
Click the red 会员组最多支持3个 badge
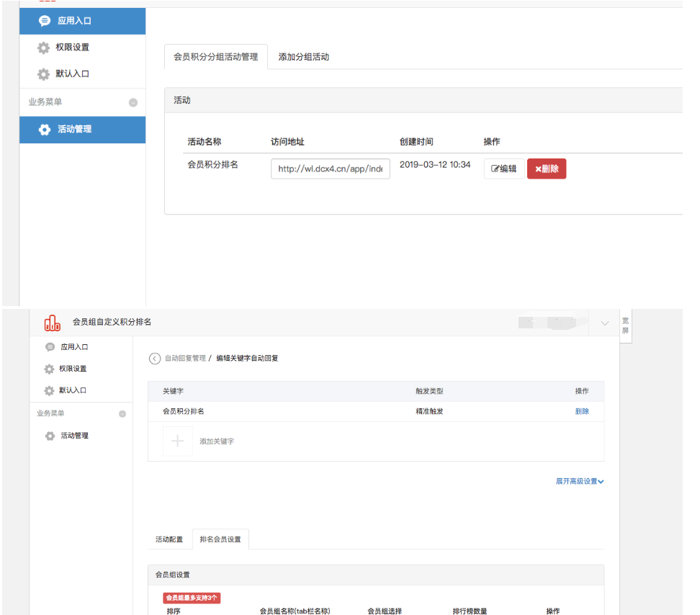[192, 598]
